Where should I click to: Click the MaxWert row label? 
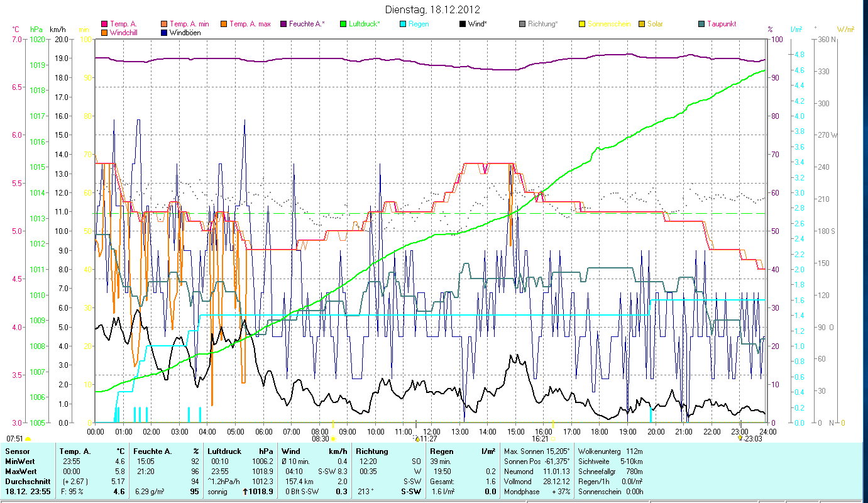pos(21,472)
